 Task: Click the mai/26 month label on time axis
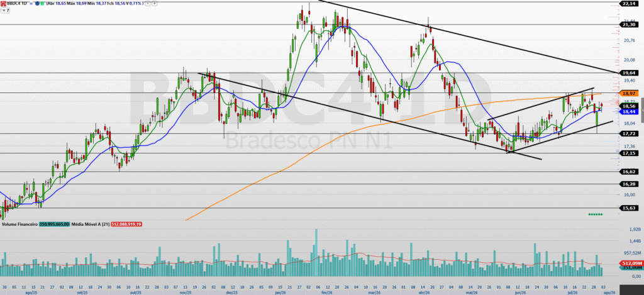[472, 292]
